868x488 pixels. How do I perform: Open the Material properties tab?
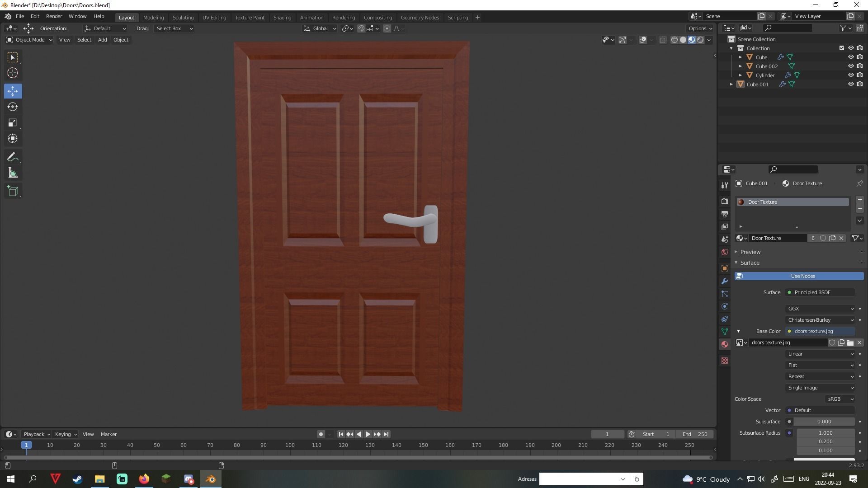(725, 344)
